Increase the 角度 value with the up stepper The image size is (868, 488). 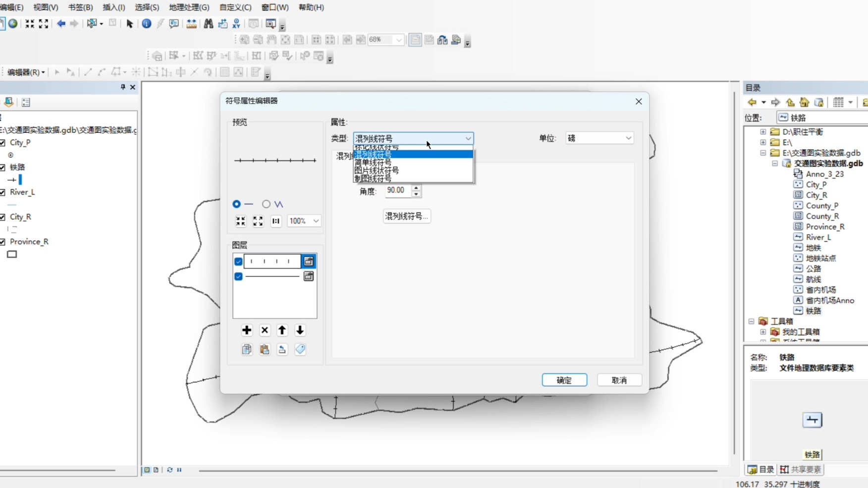pyautogui.click(x=416, y=188)
